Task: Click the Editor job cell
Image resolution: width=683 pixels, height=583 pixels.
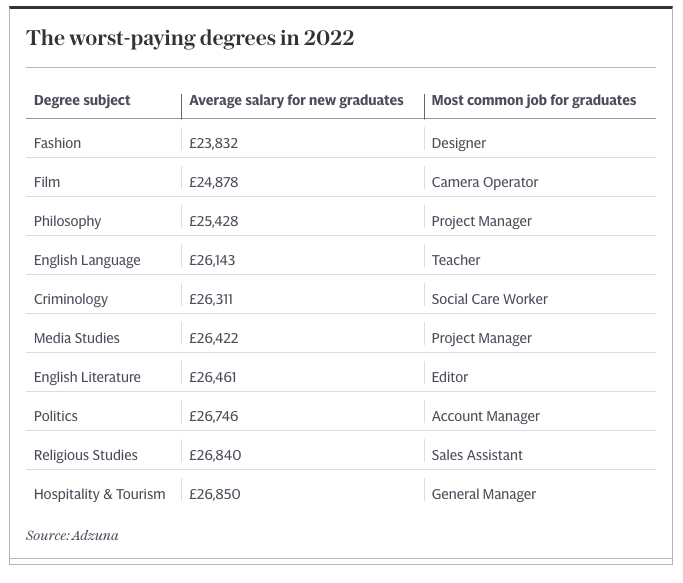Action: pyautogui.click(x=450, y=377)
